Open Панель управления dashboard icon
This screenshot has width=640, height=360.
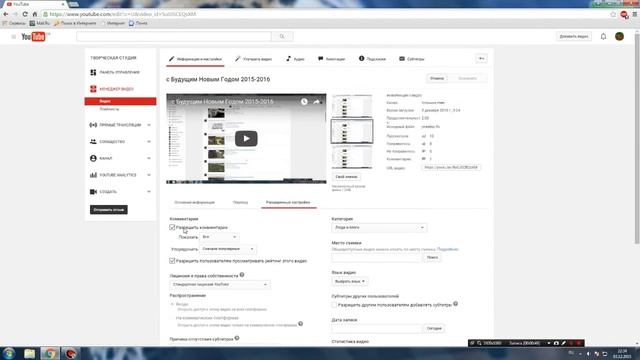(93, 72)
